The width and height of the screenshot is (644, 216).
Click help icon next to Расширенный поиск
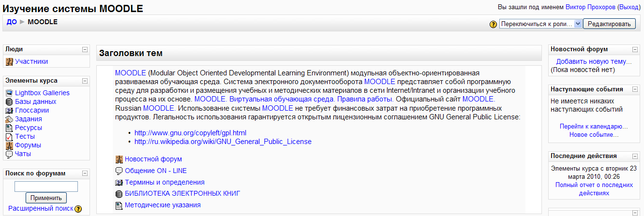[78, 209]
